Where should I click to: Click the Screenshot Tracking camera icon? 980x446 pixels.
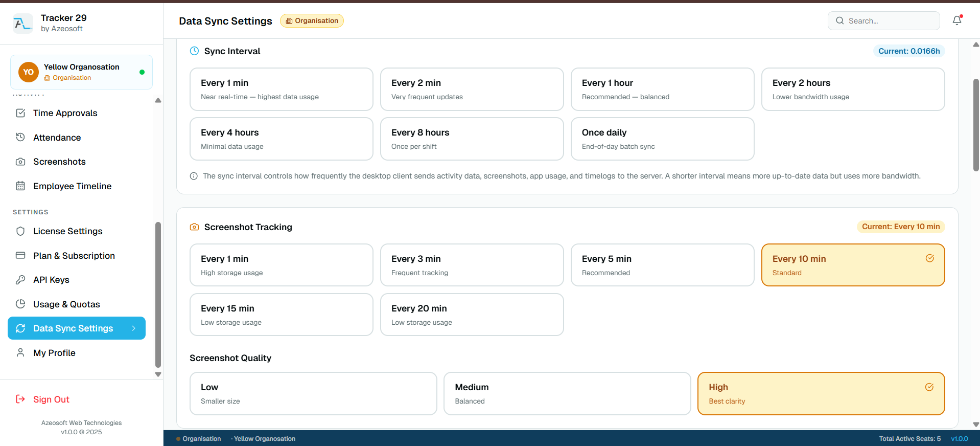point(194,227)
